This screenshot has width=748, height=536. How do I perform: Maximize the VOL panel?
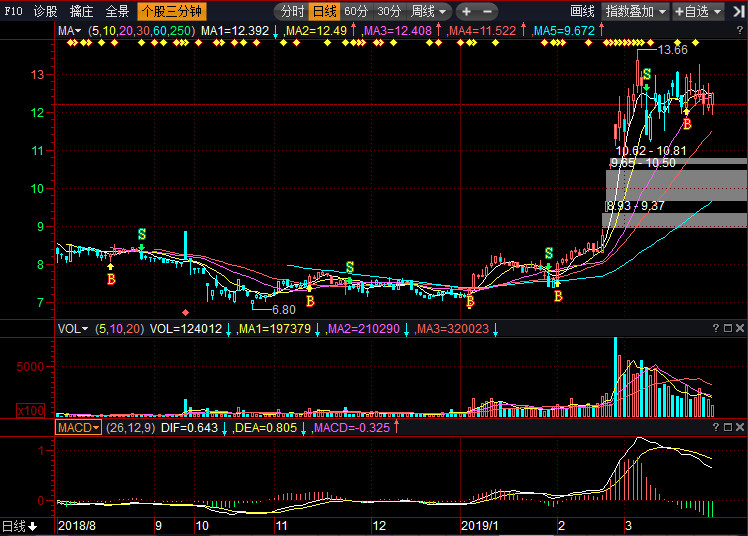728,328
